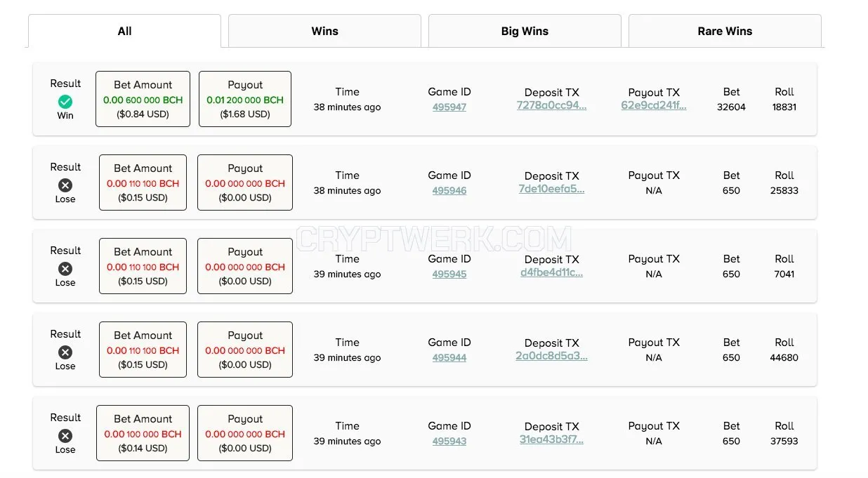Open deposit transaction 2a0dc8d5a3 link
Screen dimensions: 868x478
[x=551, y=356]
